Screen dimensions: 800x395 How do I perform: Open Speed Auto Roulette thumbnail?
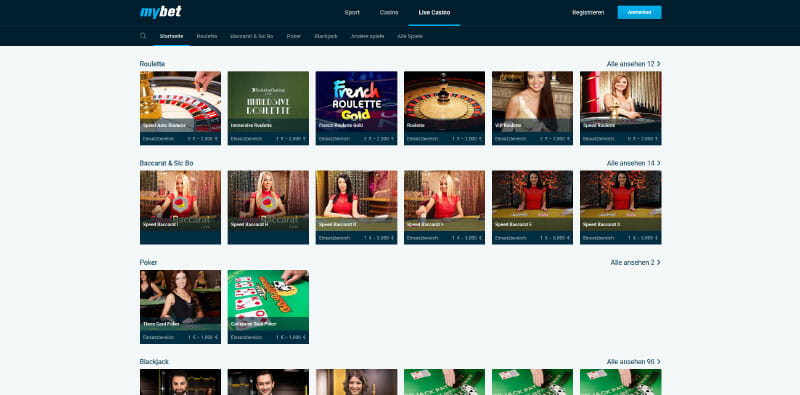(180, 108)
